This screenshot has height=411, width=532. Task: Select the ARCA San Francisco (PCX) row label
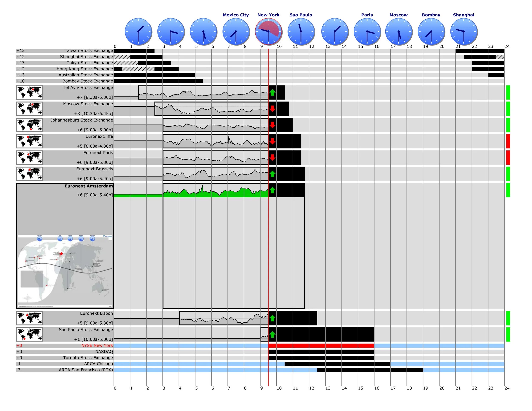tap(86, 370)
